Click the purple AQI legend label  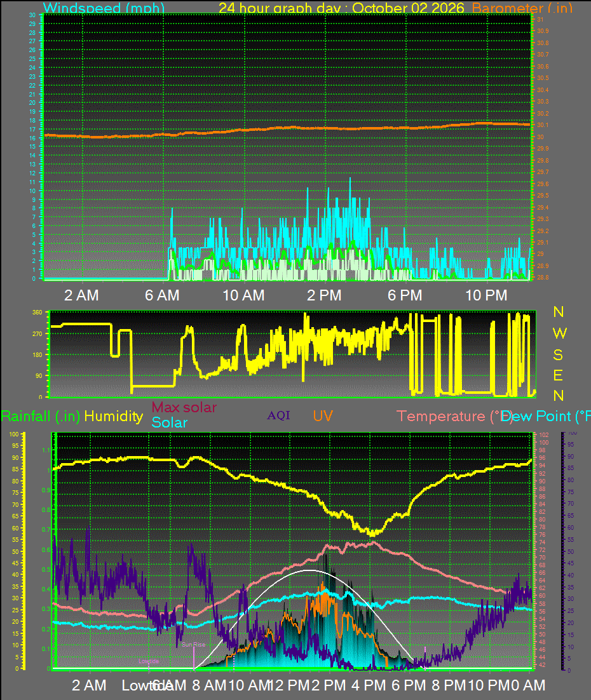[279, 415]
